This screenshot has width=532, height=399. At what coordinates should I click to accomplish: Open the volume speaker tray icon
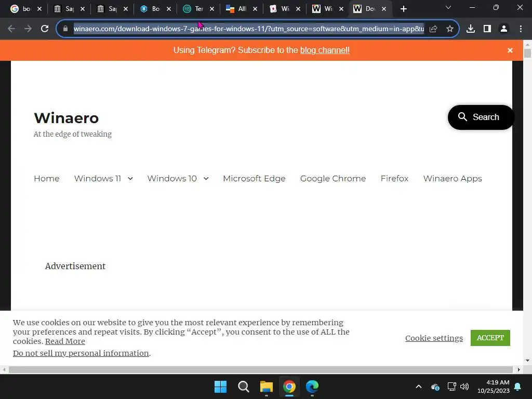coord(464,387)
